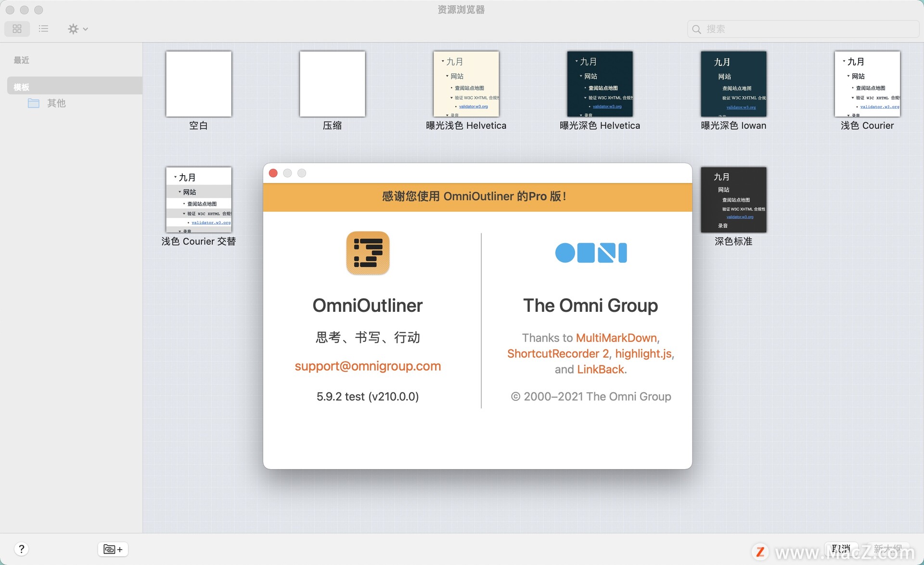Click the Omni Group logo

click(591, 253)
